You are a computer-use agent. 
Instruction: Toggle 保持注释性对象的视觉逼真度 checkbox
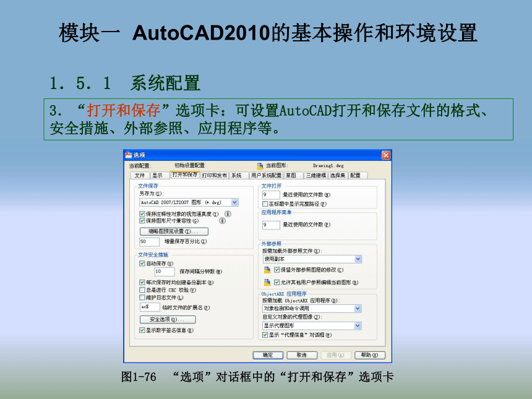pos(142,214)
